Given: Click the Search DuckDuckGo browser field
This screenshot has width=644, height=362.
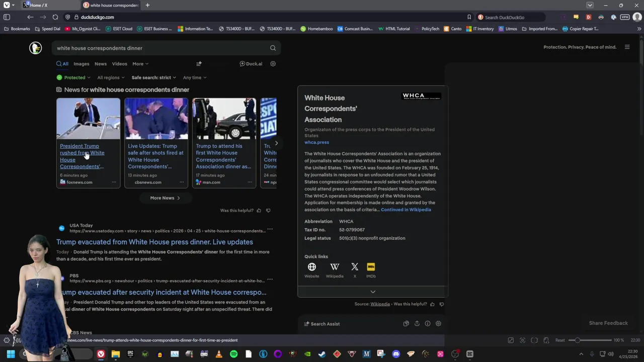Looking at the screenshot, I should [511, 17].
